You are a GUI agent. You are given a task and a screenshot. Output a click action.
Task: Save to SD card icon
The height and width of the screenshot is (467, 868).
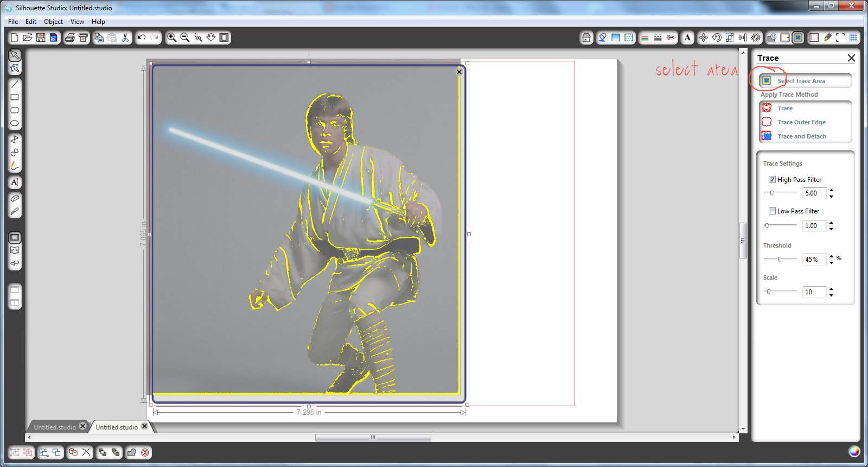[53, 37]
